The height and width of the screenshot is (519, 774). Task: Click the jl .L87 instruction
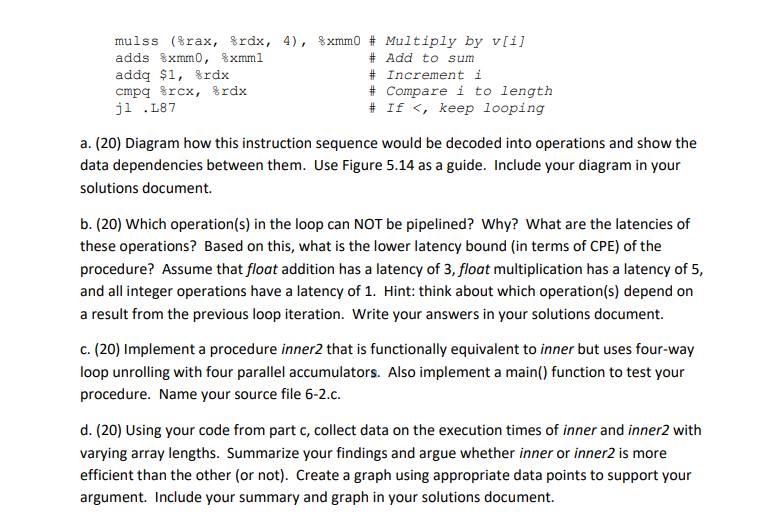pyautogui.click(x=145, y=108)
